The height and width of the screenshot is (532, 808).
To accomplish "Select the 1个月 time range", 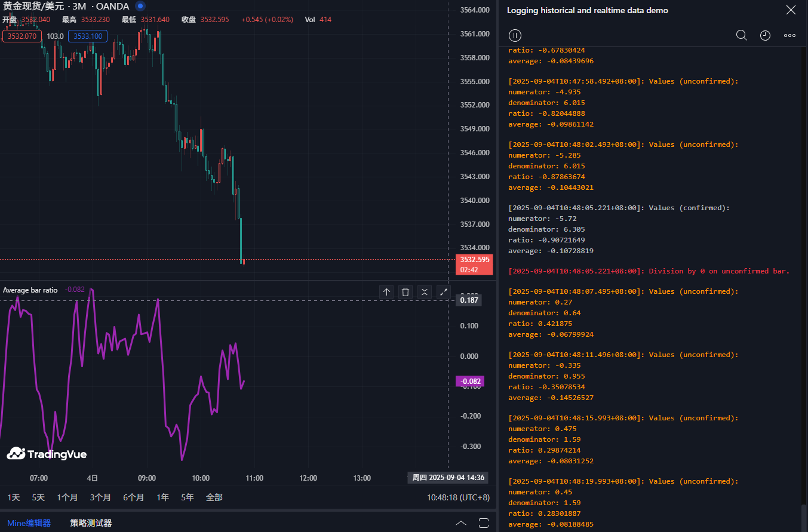I will pyautogui.click(x=67, y=497).
